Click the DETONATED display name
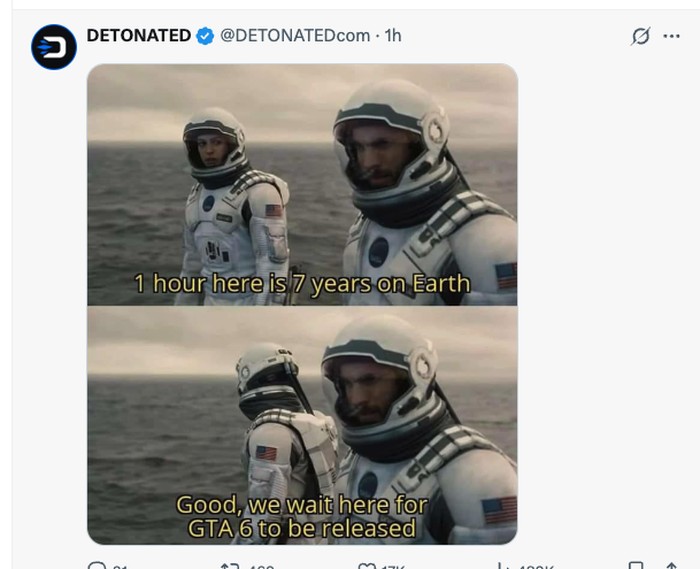 [139, 36]
